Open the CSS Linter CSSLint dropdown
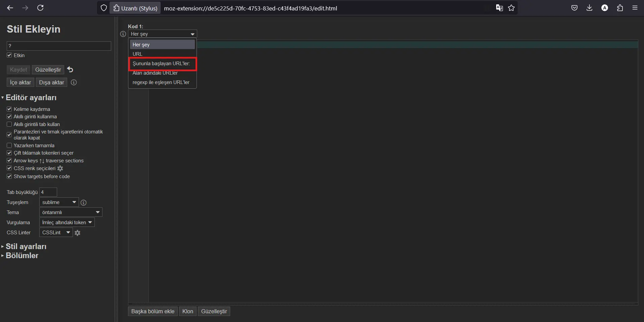Screen dimensions: 644x322 pos(56,233)
